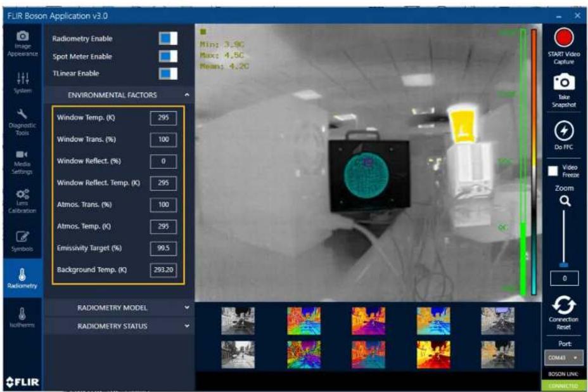
Task: Click the START Video Capture record button
Action: click(564, 38)
